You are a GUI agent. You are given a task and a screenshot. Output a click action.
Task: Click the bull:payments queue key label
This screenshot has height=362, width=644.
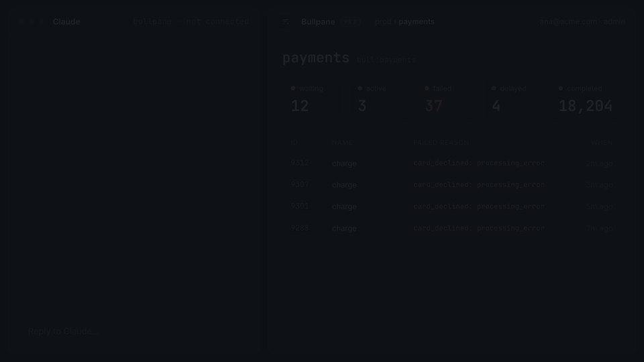pos(386,60)
